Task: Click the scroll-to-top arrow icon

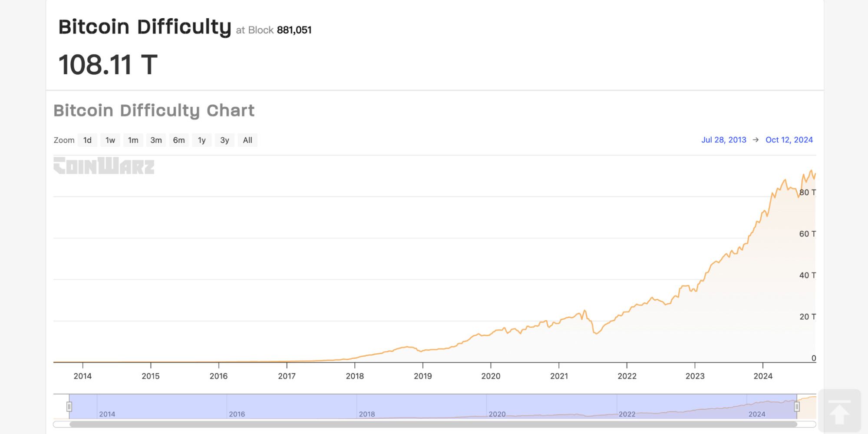Action: [839, 411]
